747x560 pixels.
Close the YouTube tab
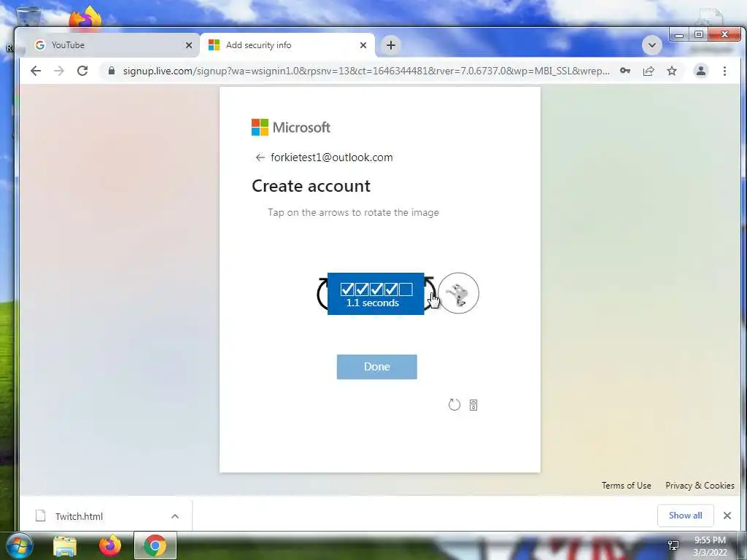(189, 45)
